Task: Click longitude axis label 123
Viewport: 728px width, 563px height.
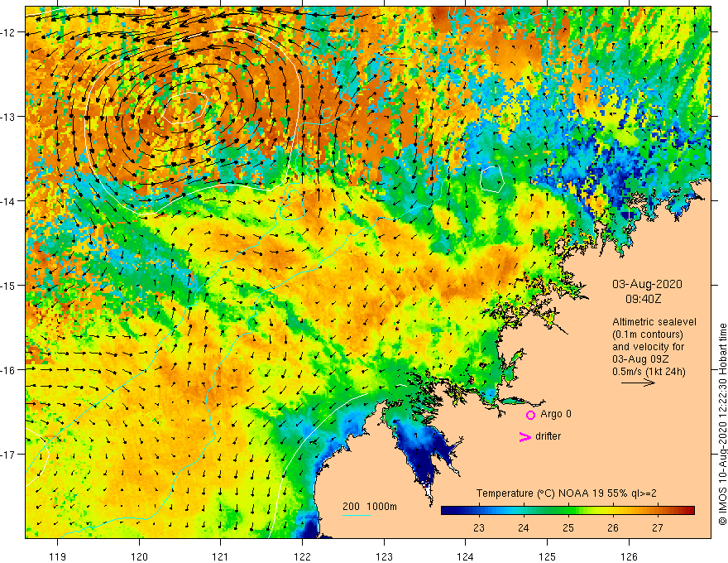Action: (384, 557)
